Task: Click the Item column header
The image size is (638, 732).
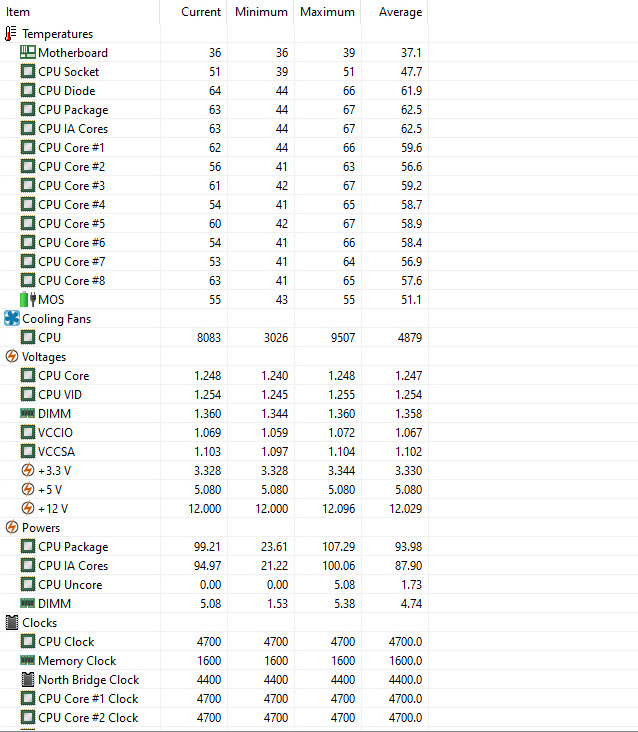Action: point(80,12)
